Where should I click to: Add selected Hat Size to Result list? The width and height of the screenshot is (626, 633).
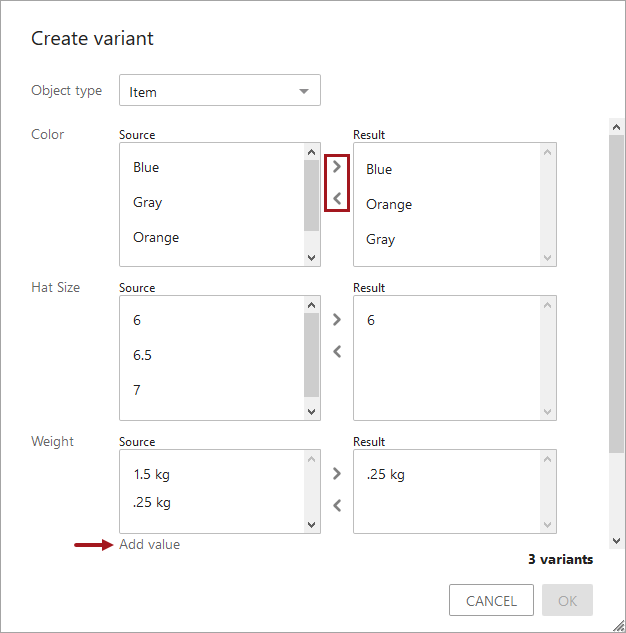[337, 320]
